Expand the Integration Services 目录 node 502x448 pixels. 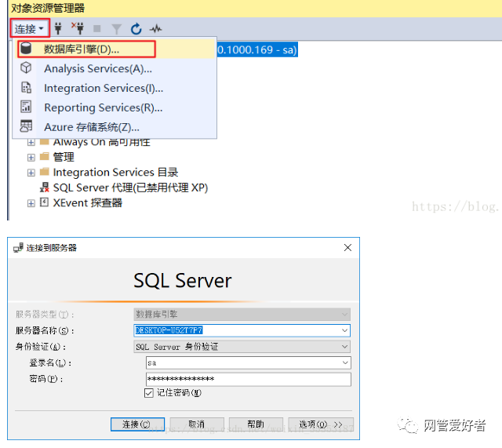[x=31, y=173]
